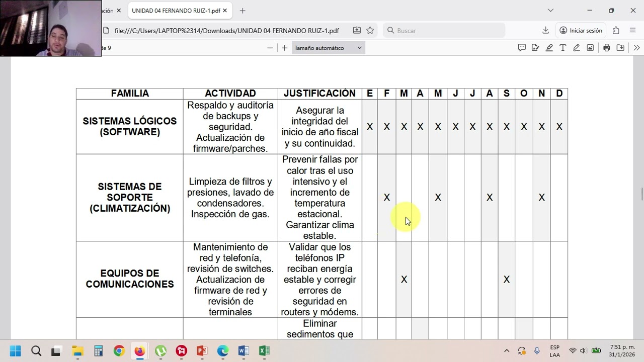Click Iniciar sesión button
The image size is (644, 362).
pos(581,30)
